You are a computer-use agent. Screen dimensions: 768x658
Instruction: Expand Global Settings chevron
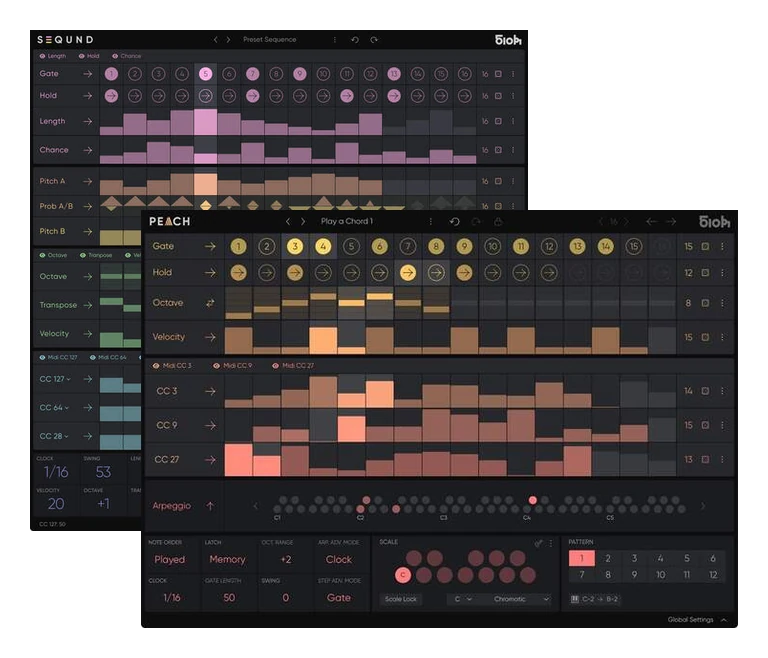point(724,620)
